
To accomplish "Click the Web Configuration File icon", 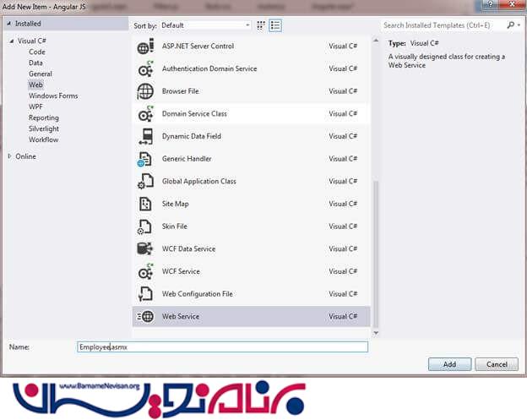I will pyautogui.click(x=145, y=294).
